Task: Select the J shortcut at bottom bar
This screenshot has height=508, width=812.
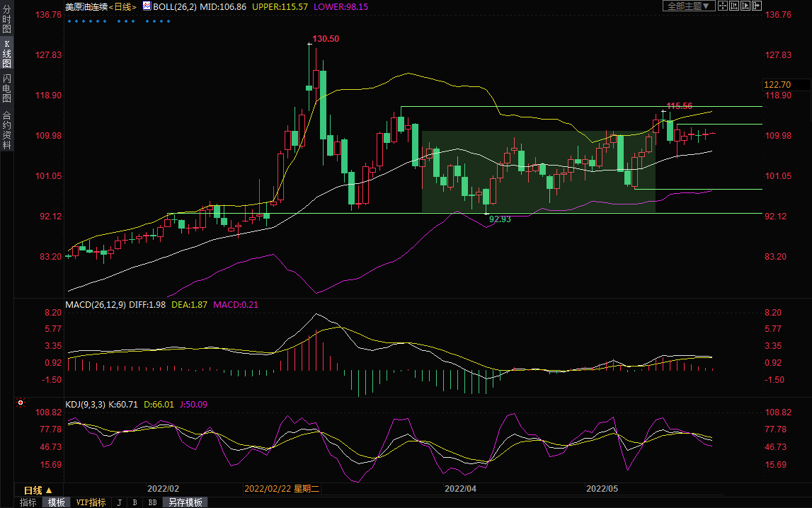Action: (119, 502)
